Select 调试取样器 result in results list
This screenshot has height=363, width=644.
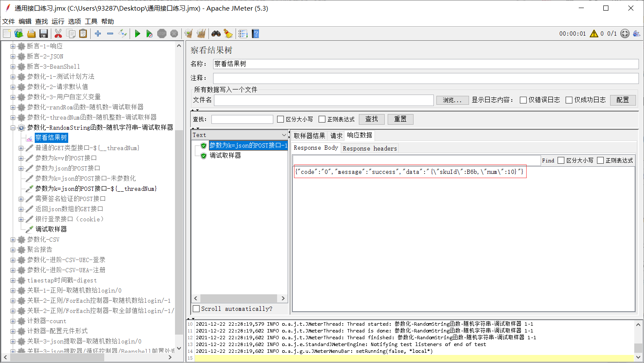click(225, 156)
